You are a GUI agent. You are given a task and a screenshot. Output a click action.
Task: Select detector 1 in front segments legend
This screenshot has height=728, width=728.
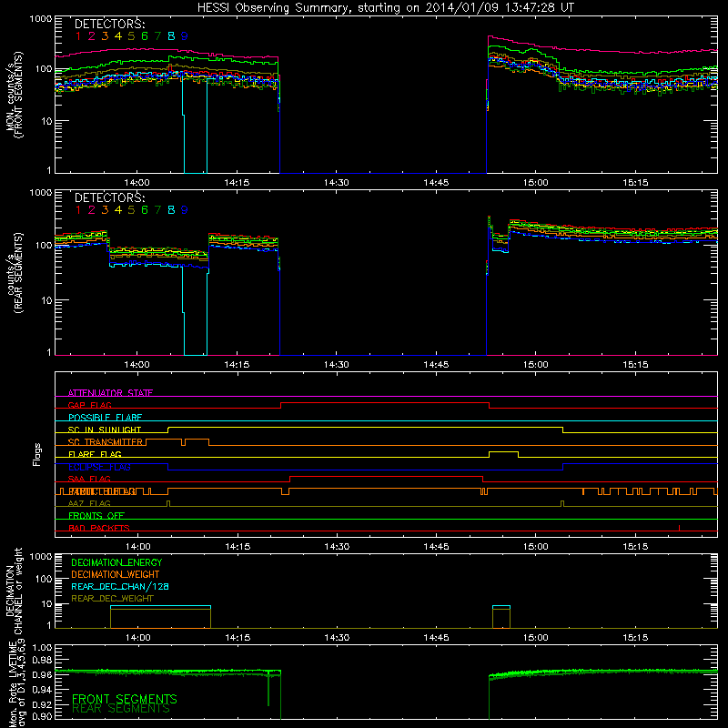click(x=78, y=36)
